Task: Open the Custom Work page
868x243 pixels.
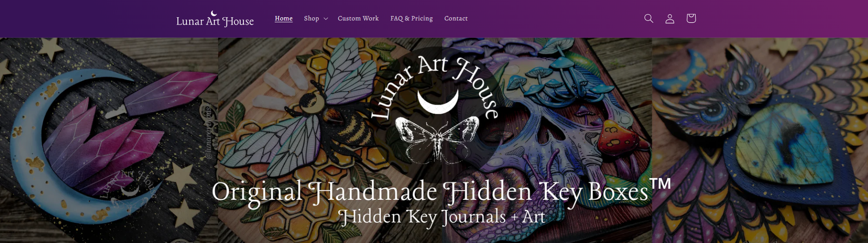Action: (358, 19)
